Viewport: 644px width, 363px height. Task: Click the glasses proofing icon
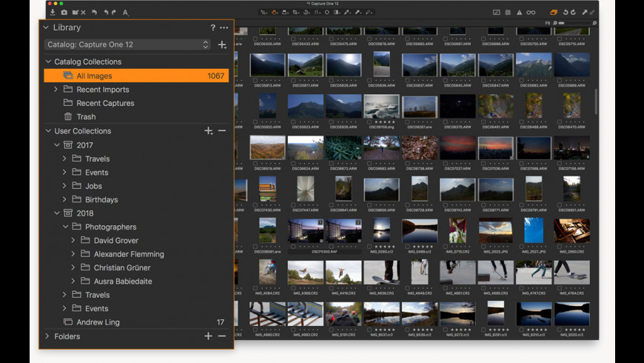(x=531, y=13)
